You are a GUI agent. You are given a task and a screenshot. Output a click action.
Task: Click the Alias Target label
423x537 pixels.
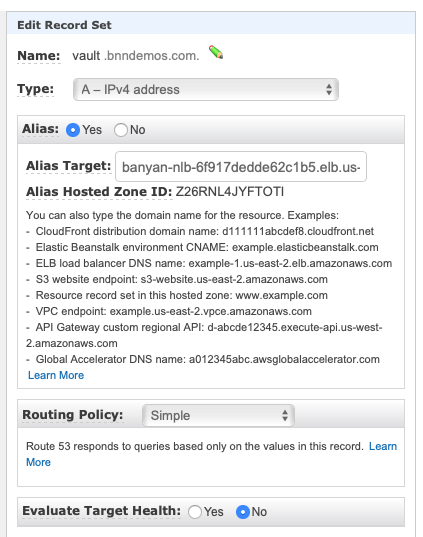pyautogui.click(x=69, y=166)
